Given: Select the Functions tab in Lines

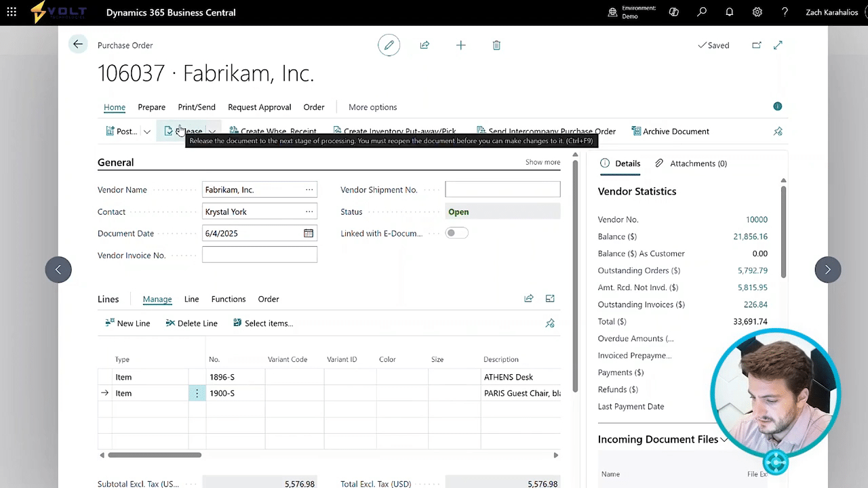Looking at the screenshot, I should tap(229, 299).
